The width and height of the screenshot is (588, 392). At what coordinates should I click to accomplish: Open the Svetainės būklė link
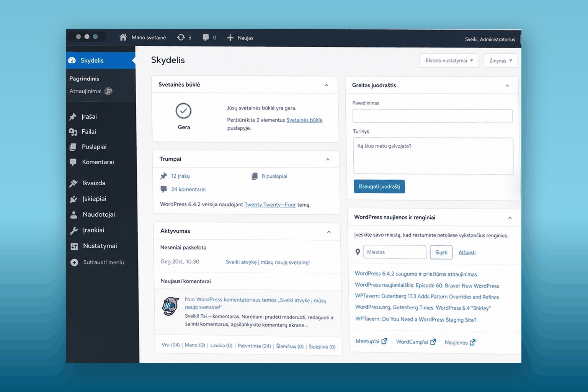pyautogui.click(x=304, y=120)
